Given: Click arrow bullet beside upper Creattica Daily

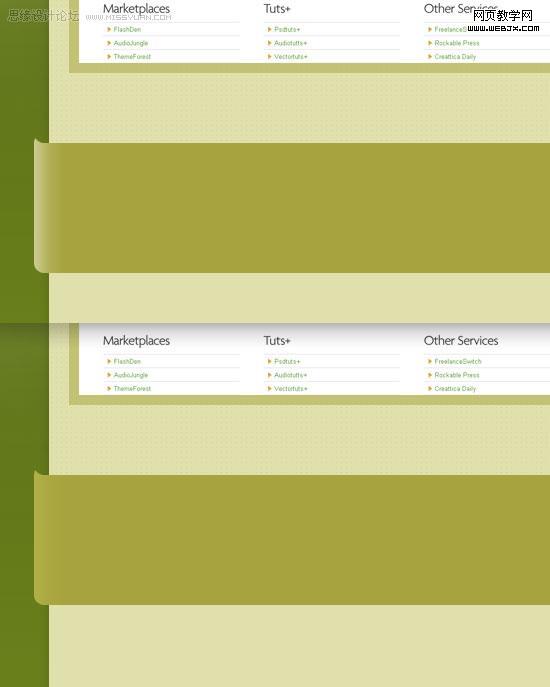Looking at the screenshot, I should [430, 57].
